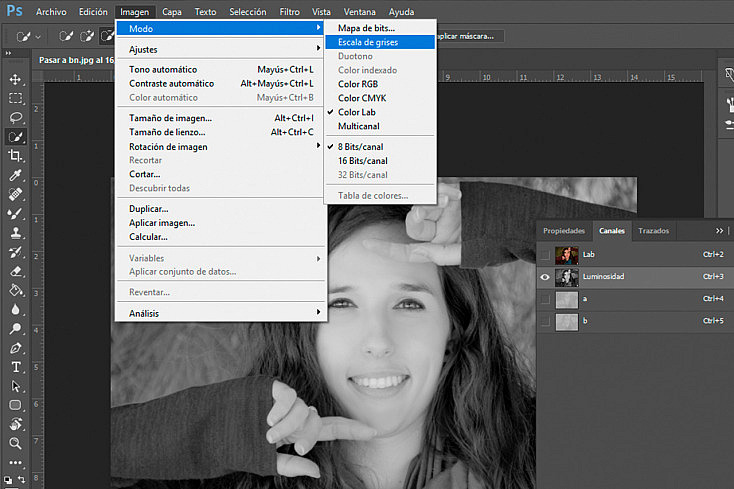The height and width of the screenshot is (489, 734).
Task: Swap foreground and background colors
Action: [x=22, y=479]
